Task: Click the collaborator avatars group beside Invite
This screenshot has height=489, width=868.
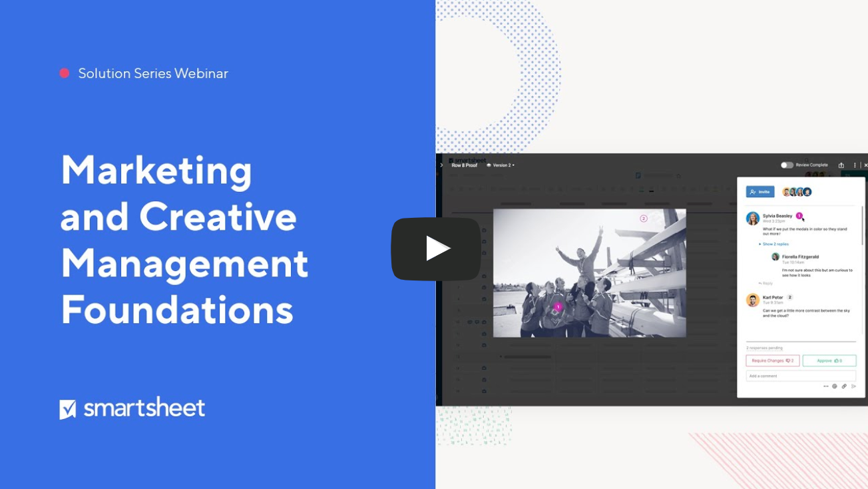Action: click(x=797, y=192)
